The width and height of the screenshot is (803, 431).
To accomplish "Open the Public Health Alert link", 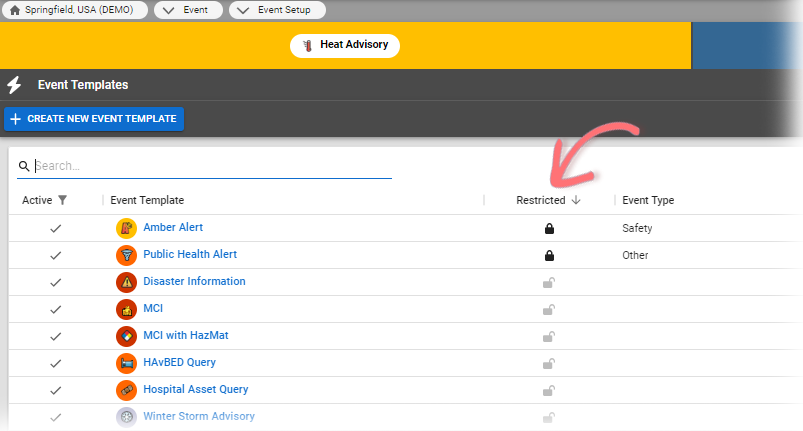I will coord(190,254).
